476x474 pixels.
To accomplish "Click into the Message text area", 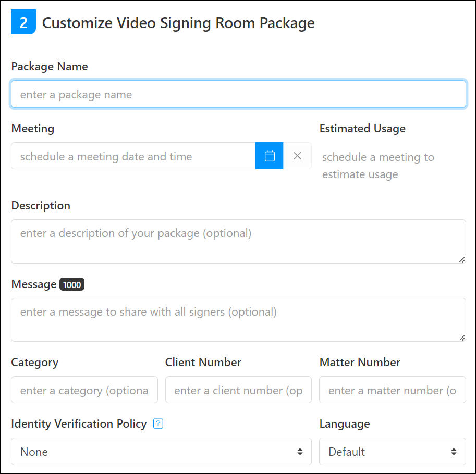I will pos(238,320).
